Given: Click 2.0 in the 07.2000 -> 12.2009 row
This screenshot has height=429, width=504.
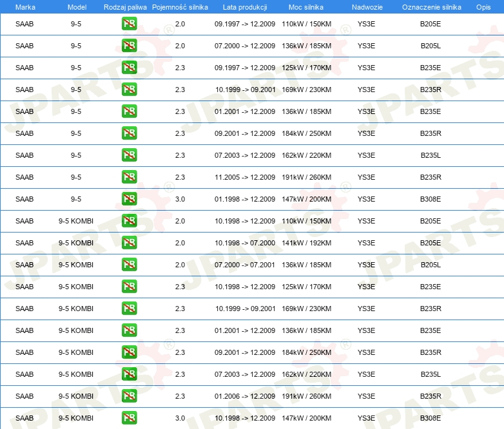Looking at the screenshot, I should pos(180,46).
